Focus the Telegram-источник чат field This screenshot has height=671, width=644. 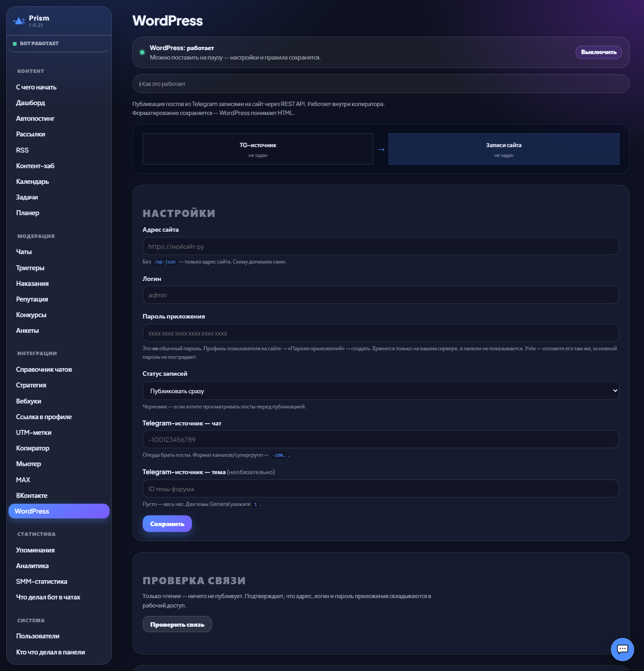pyautogui.click(x=381, y=440)
